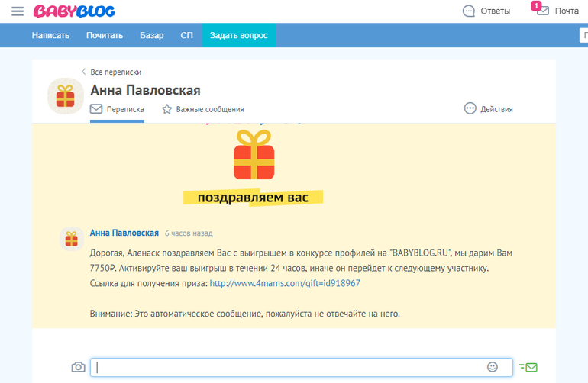Open Почта mail icon with notification

[x=542, y=11]
